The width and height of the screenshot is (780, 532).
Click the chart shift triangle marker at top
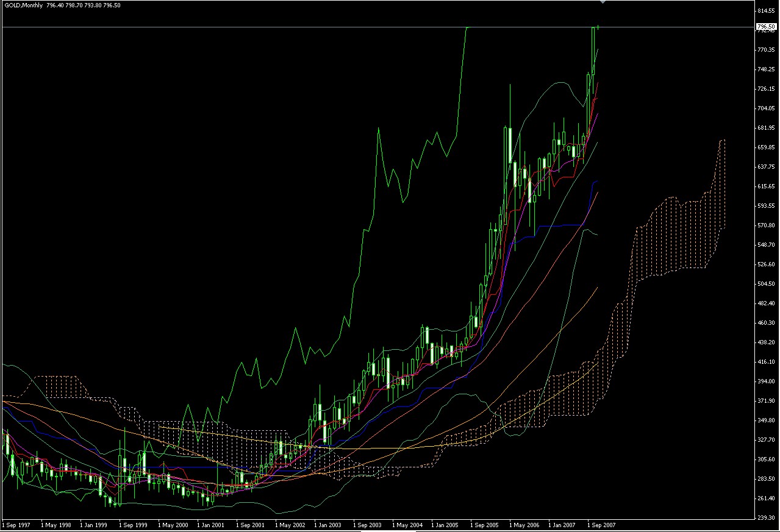(x=603, y=2)
